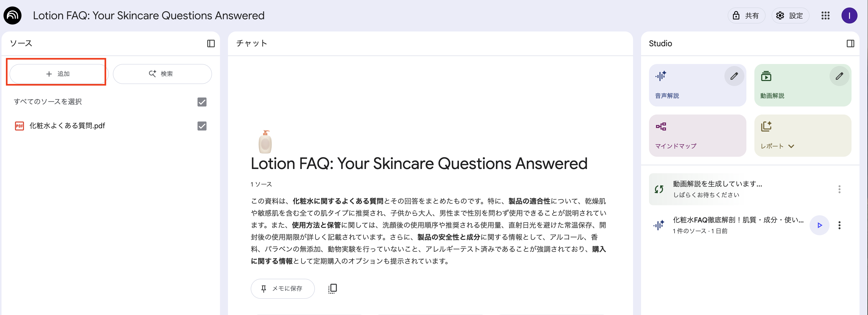Edit the 動画解説 settings with the pencil icon

tap(839, 76)
